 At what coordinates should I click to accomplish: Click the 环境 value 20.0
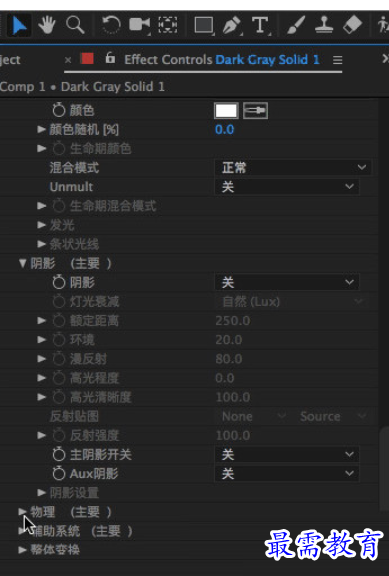(x=228, y=340)
